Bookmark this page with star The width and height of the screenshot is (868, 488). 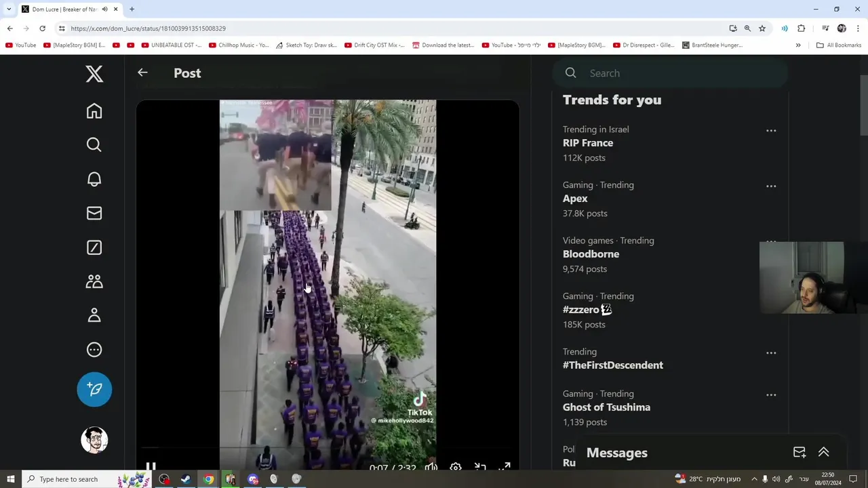762,28
